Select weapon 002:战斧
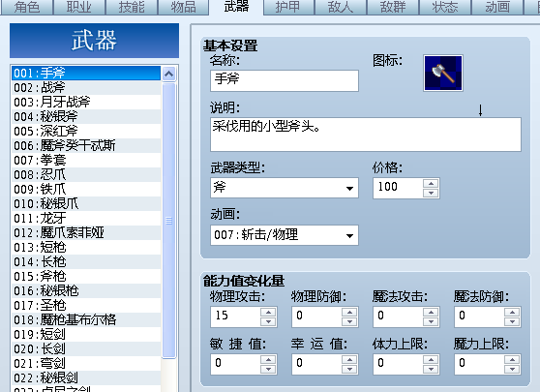Viewport: 540px width, 392px height. [x=86, y=87]
